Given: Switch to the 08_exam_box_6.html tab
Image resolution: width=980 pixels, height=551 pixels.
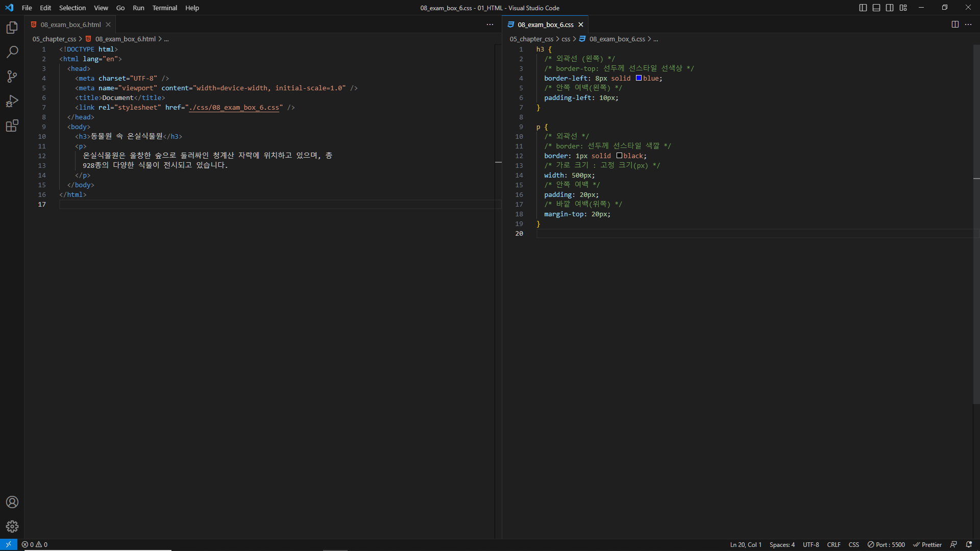Looking at the screenshot, I should [70, 24].
